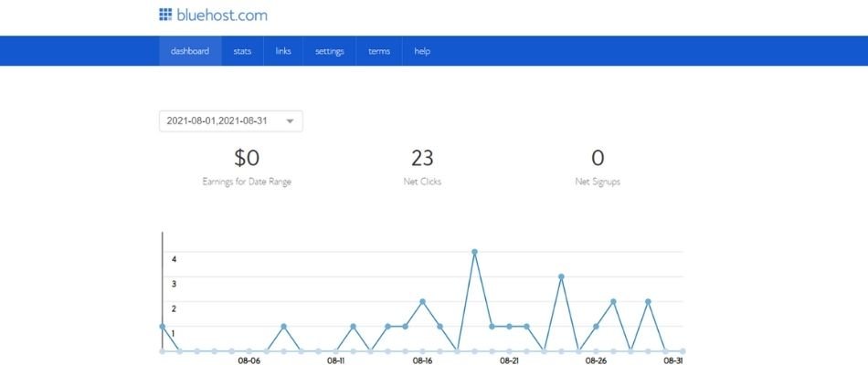
Task: Click the chart point at 3 clicks
Action: tap(561, 276)
